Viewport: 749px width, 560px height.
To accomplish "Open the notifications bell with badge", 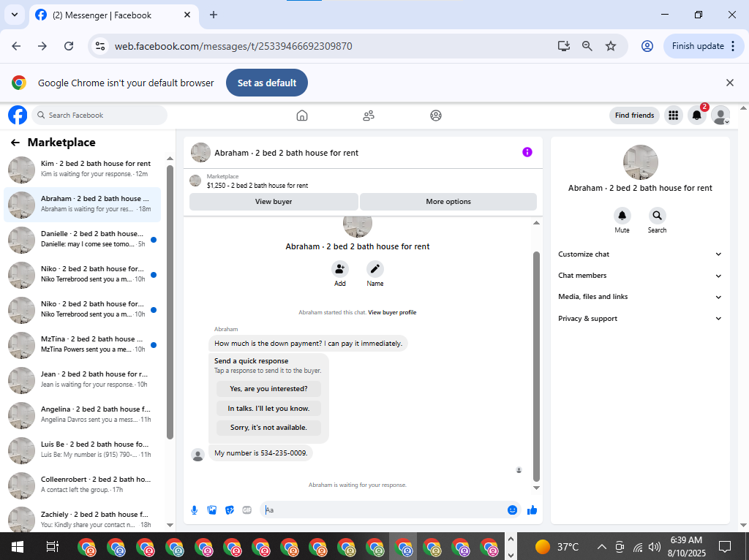I will pos(697,116).
